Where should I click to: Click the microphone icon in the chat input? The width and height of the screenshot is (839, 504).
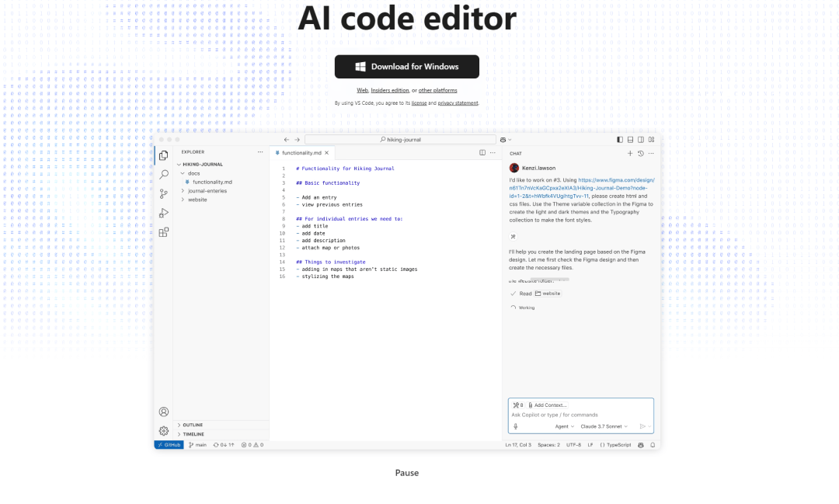(x=515, y=425)
